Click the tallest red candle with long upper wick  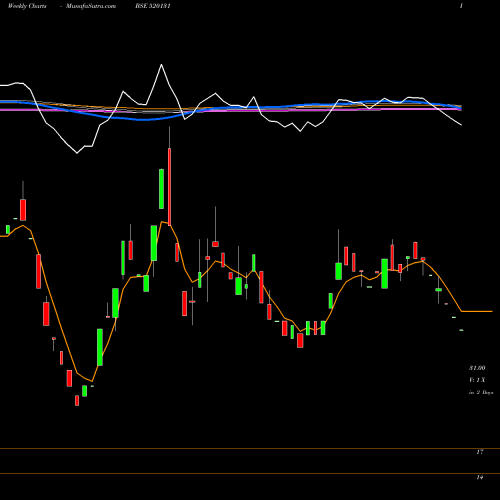(169, 187)
